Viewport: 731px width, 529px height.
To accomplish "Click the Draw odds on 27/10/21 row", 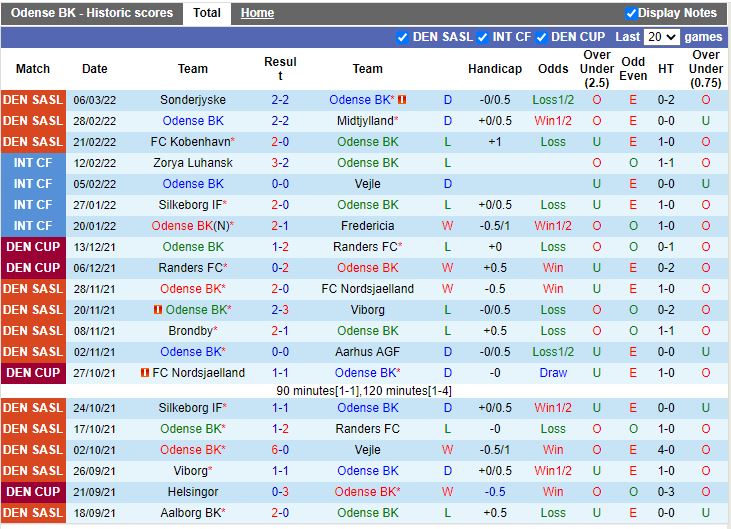I will (x=553, y=373).
